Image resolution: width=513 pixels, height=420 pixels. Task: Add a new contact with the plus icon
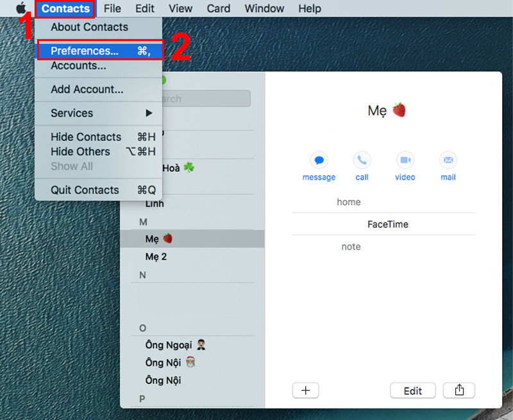point(305,390)
